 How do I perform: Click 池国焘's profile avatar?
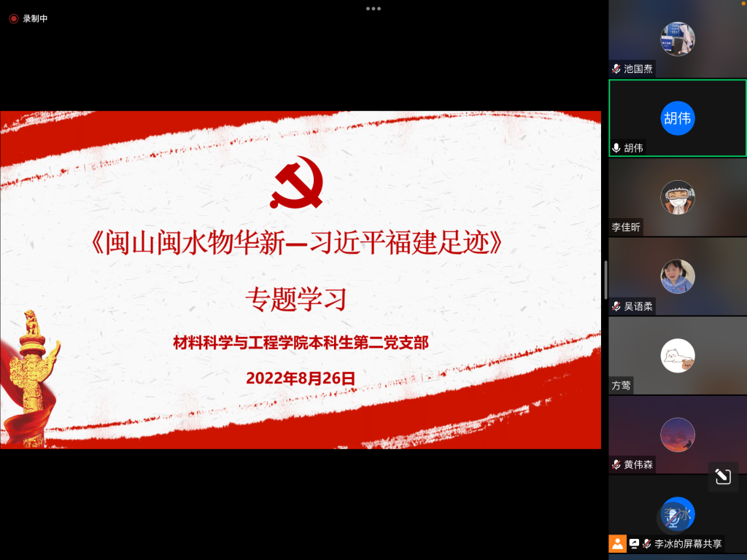[x=677, y=39]
